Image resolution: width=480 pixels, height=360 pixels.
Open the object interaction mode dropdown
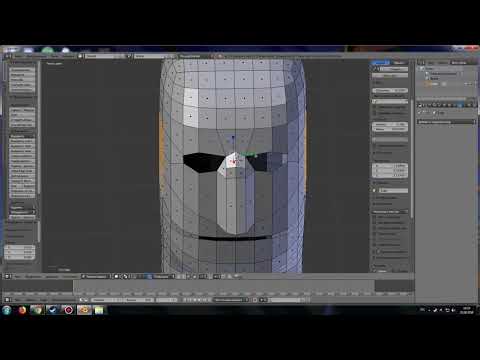pyautogui.click(x=96, y=276)
